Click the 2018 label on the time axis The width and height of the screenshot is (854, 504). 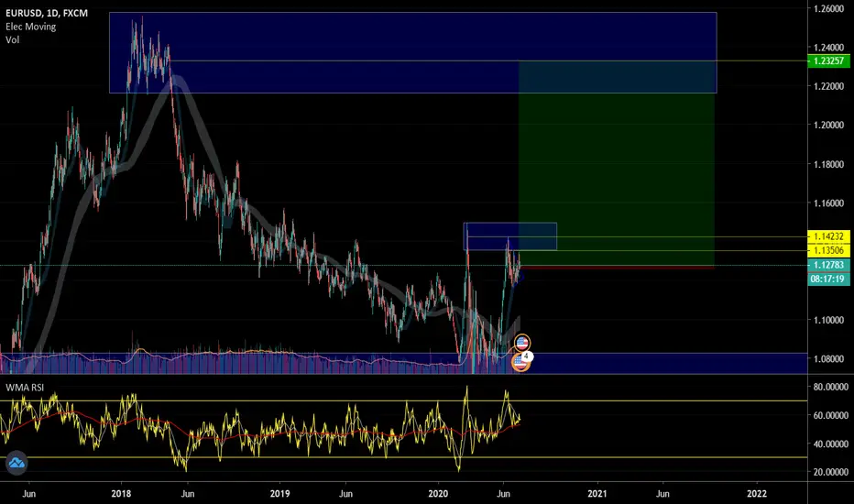coord(121,494)
